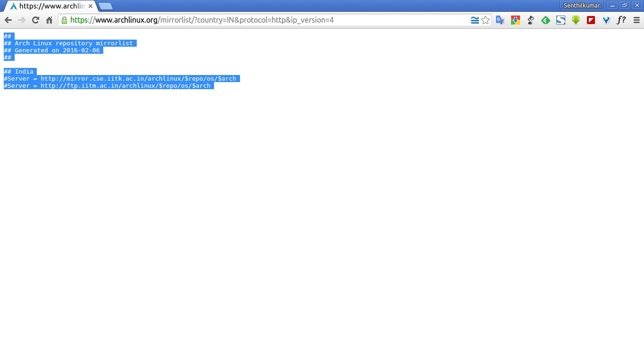The height and width of the screenshot is (351, 644).
Task: Open the browser home page
Action: pos(49,20)
